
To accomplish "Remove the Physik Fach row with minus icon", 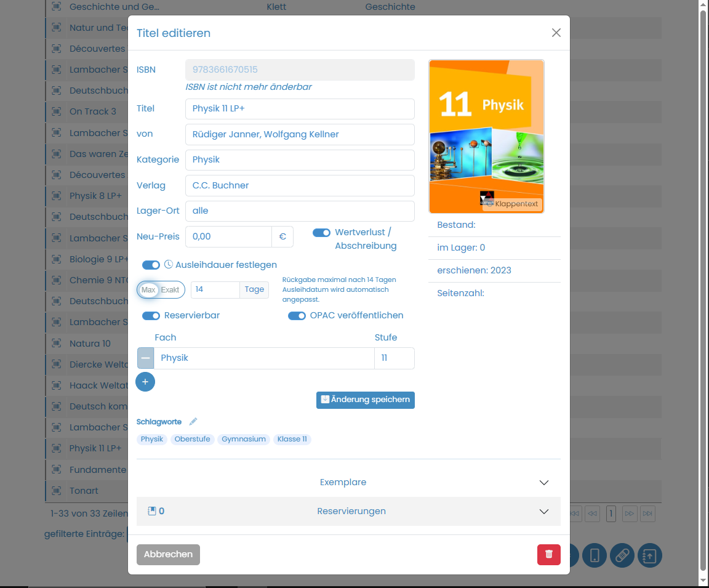I will coord(145,358).
